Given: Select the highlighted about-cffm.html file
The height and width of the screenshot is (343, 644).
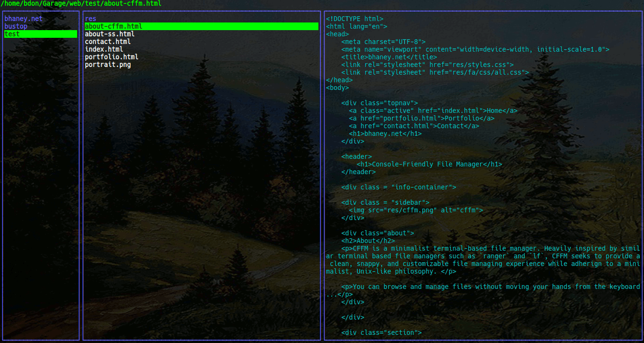Looking at the screenshot, I should click(x=113, y=26).
